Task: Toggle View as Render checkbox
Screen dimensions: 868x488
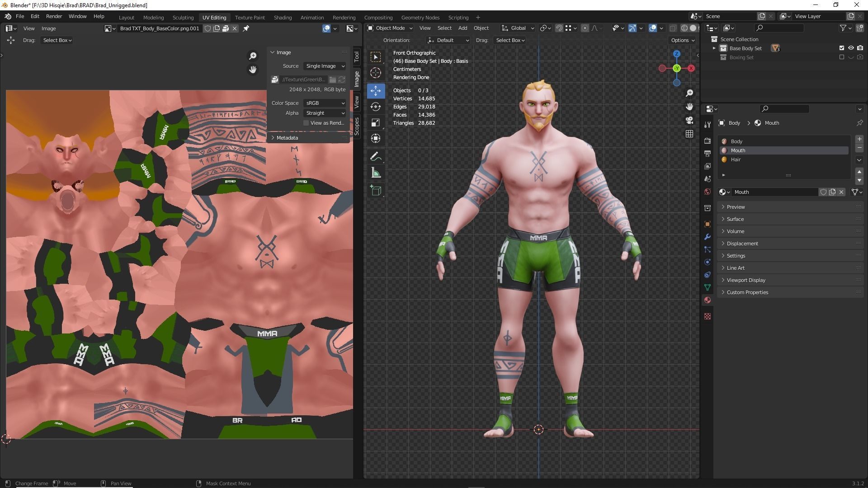Action: coord(306,123)
